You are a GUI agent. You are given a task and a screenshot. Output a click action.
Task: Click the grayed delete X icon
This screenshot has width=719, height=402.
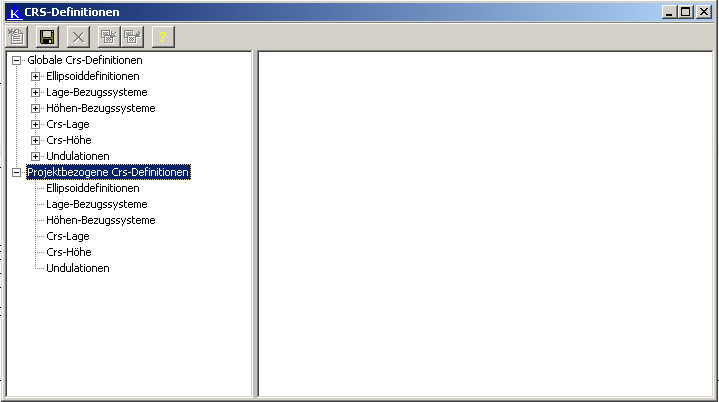(78, 37)
